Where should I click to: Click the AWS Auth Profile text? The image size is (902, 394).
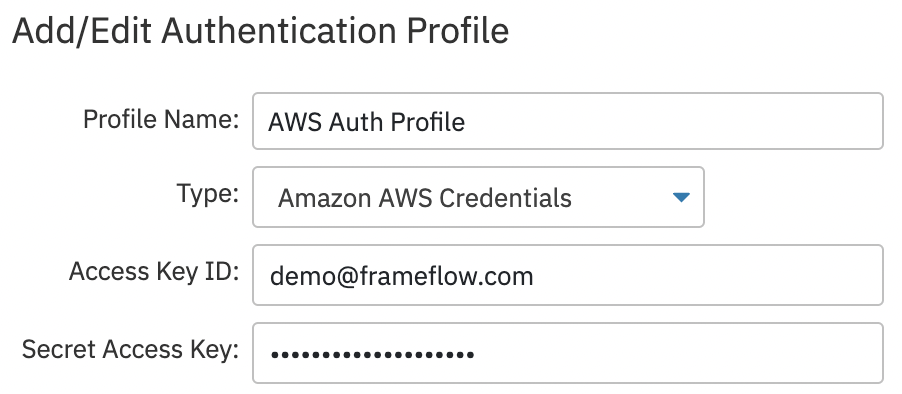pyautogui.click(x=366, y=122)
